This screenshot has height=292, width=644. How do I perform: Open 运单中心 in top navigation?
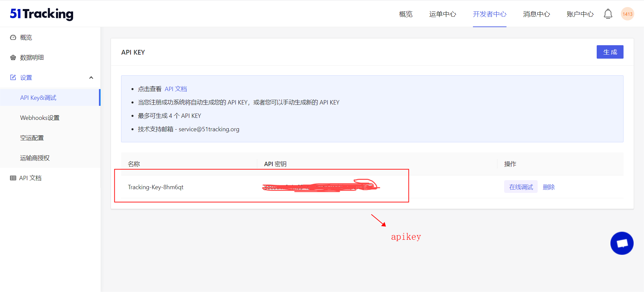coord(442,14)
